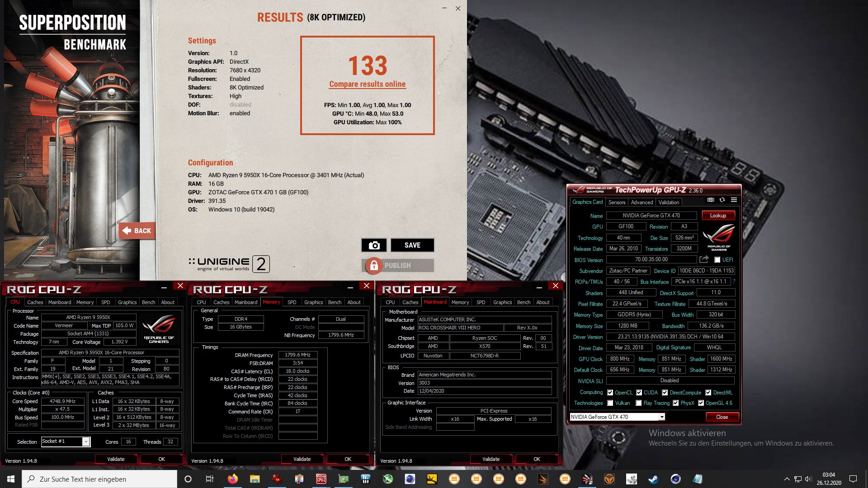Viewport: 868px width, 488px height.
Task: Click volume speaker tray icon
Action: click(x=808, y=479)
